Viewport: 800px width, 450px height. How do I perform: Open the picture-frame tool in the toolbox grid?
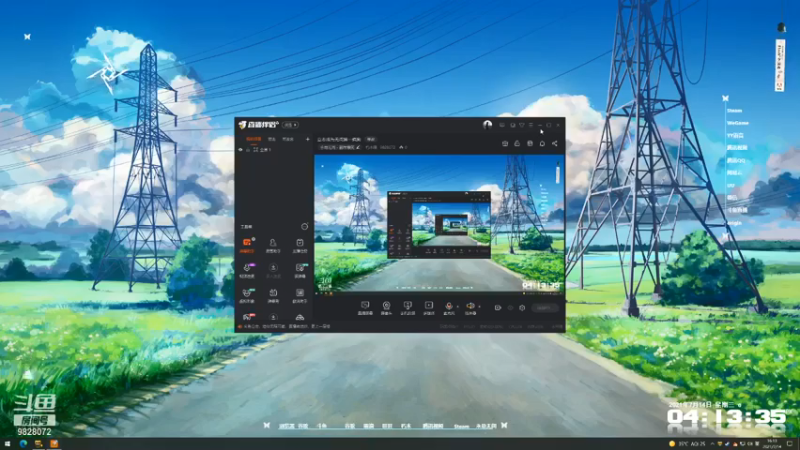[x=299, y=295]
